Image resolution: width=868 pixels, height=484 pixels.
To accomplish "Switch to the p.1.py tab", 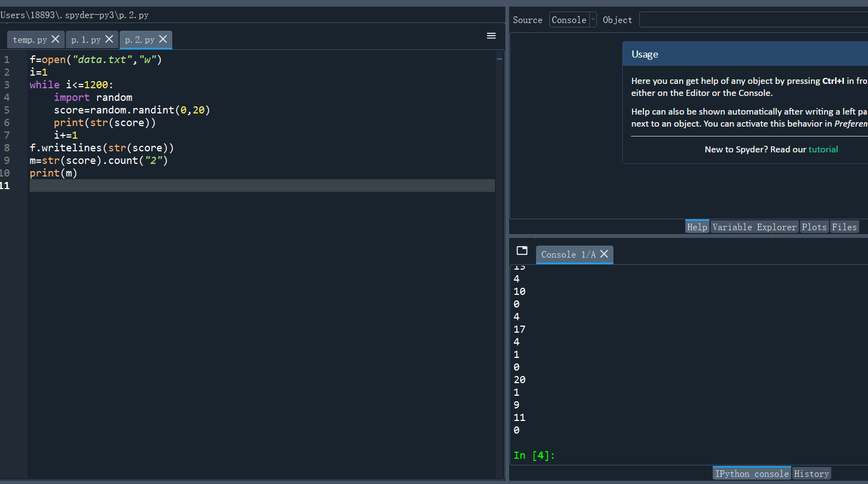I will (x=86, y=40).
